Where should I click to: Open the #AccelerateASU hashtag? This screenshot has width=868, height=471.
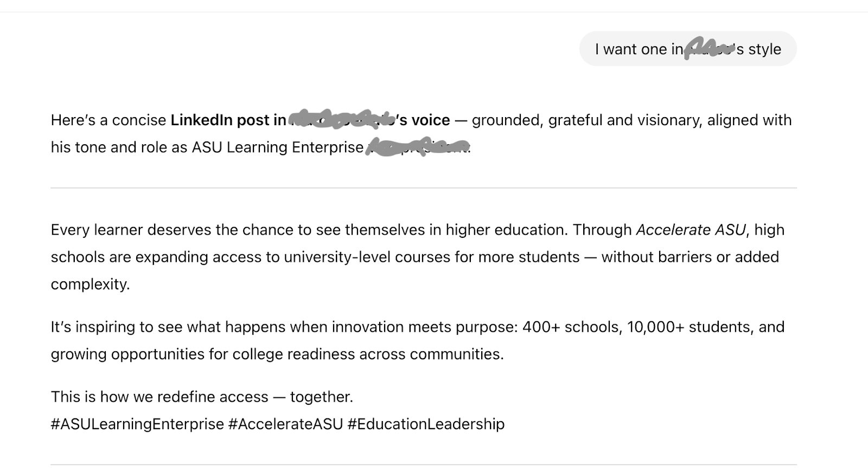pos(285,424)
